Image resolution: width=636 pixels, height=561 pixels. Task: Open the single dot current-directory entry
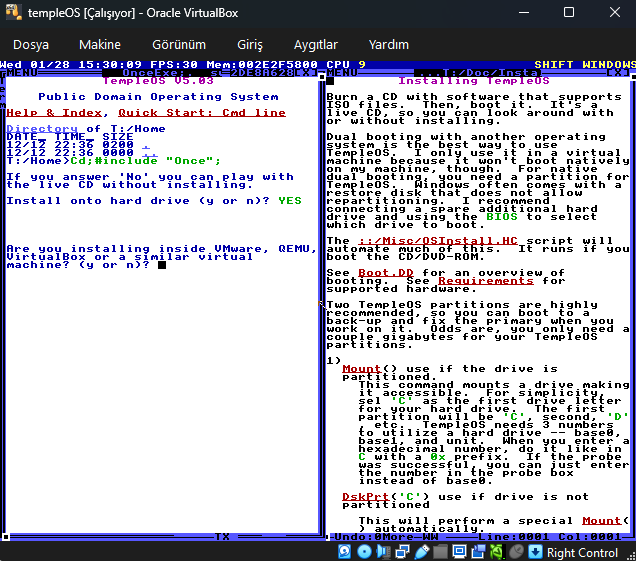click(x=146, y=145)
